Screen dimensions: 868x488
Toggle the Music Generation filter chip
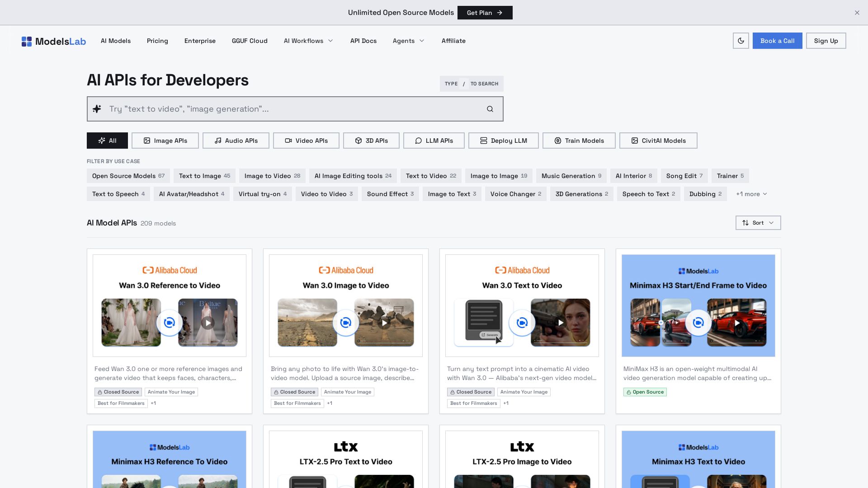pyautogui.click(x=571, y=176)
